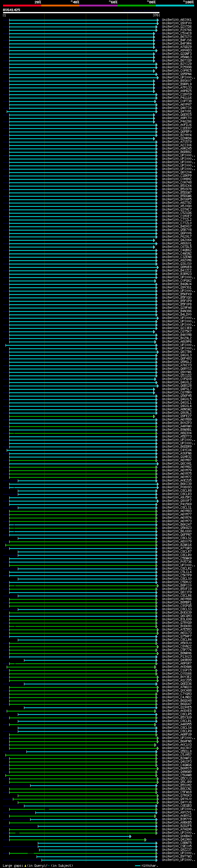The width and height of the screenshot is (197, 868).
Task: Select hit label UniRef100_P08093
Action: pos(177,487)
